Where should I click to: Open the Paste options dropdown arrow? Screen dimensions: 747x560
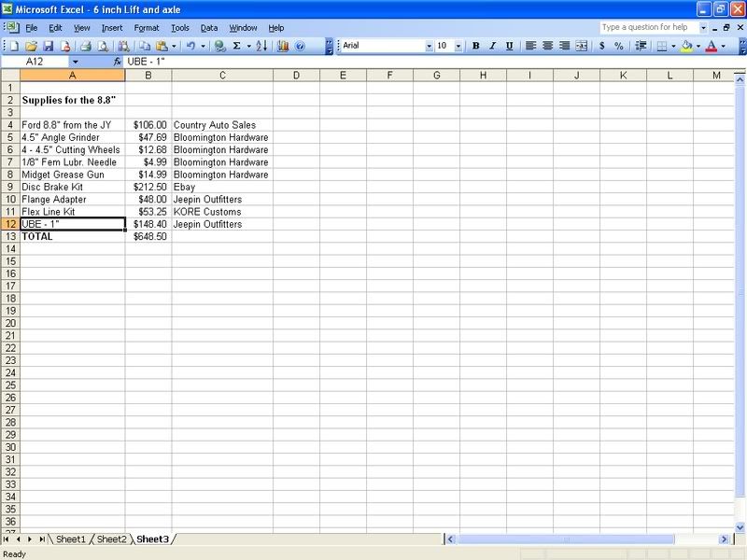(x=174, y=46)
